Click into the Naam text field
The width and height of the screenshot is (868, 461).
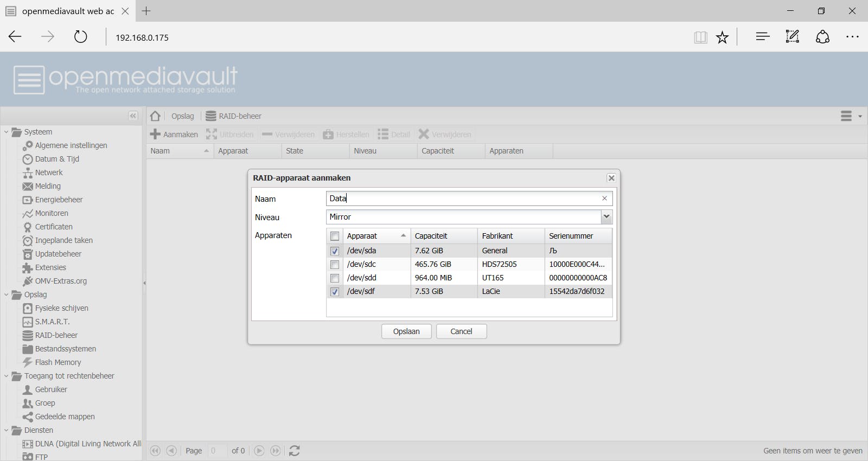click(x=461, y=199)
